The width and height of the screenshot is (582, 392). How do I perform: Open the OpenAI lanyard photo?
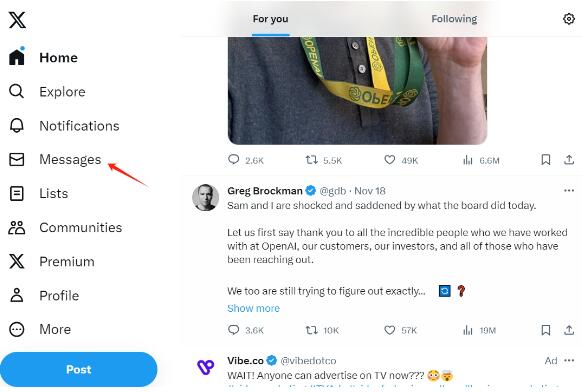pos(357,91)
